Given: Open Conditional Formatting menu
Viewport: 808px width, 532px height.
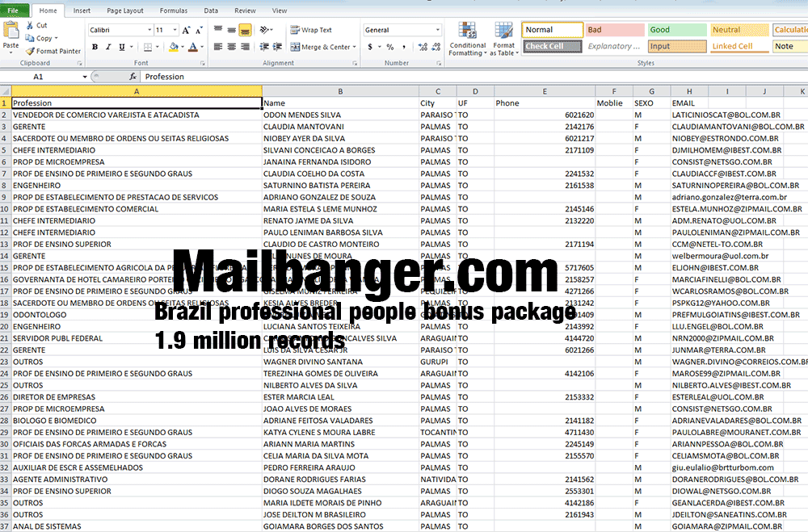Looking at the screenshot, I should tap(468, 39).
